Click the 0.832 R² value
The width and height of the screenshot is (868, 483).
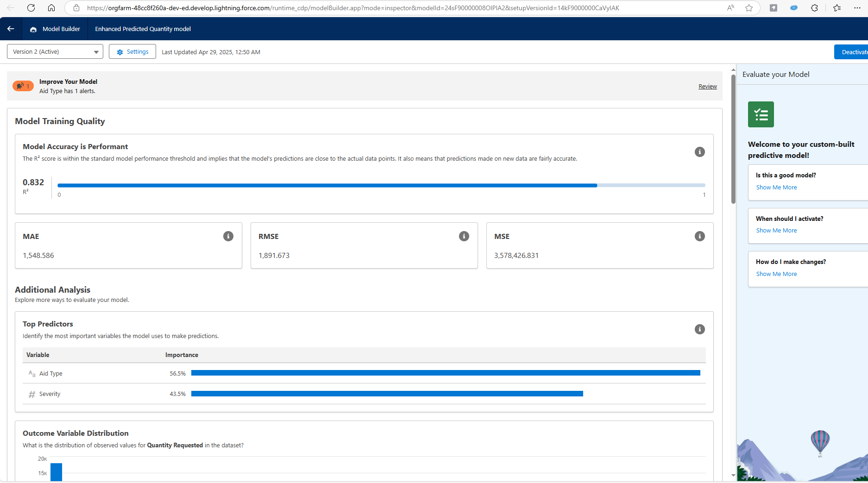click(x=33, y=182)
